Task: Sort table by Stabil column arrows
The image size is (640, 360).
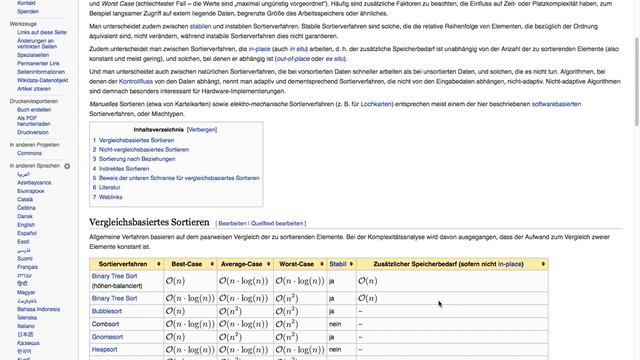Action: (x=351, y=264)
